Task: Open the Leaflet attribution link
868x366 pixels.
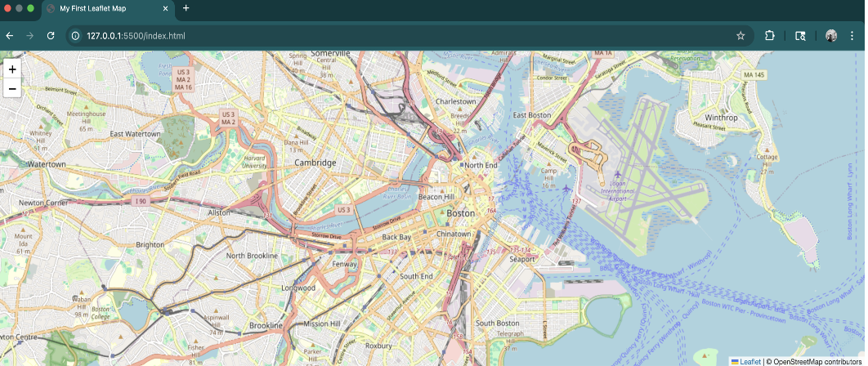Action: coord(749,361)
